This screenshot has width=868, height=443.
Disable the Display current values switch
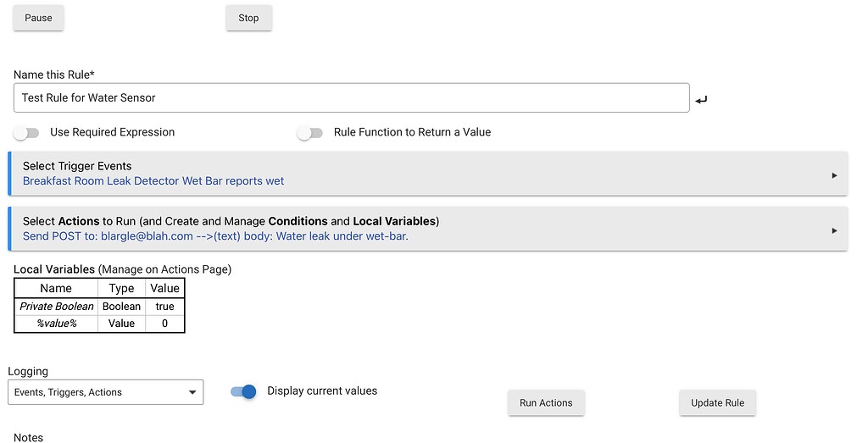(x=243, y=391)
